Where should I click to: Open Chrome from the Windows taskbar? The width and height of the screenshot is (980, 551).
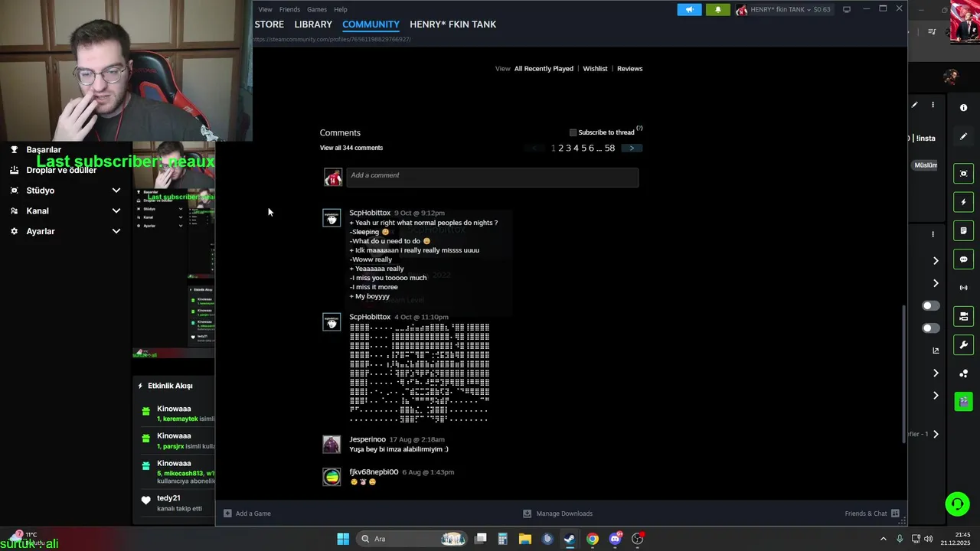(x=593, y=539)
